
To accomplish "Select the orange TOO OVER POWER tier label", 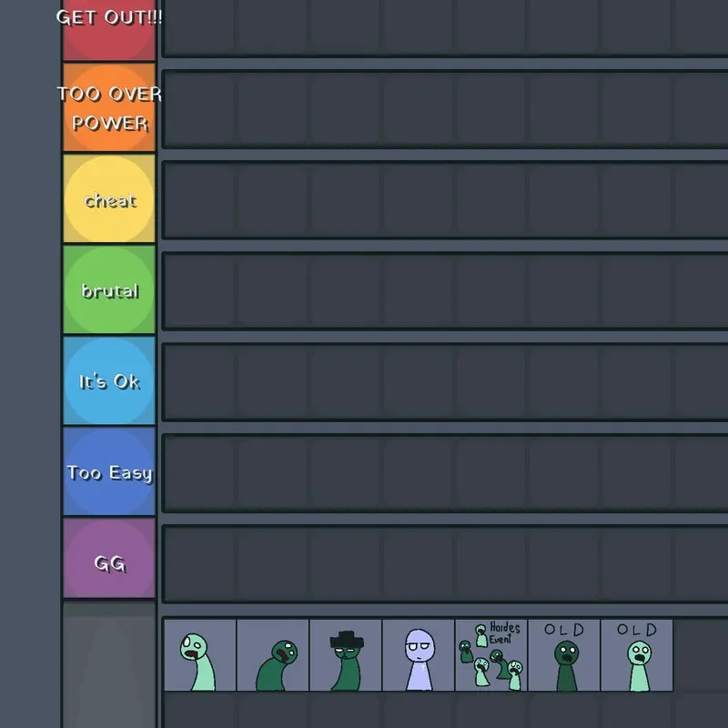I will tap(109, 107).
